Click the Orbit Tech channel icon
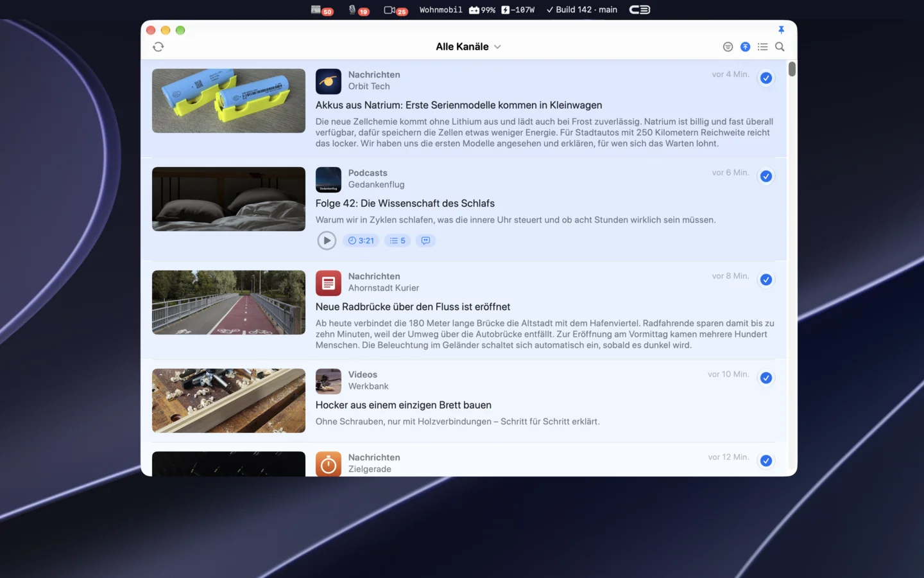The image size is (924, 578). (329, 82)
